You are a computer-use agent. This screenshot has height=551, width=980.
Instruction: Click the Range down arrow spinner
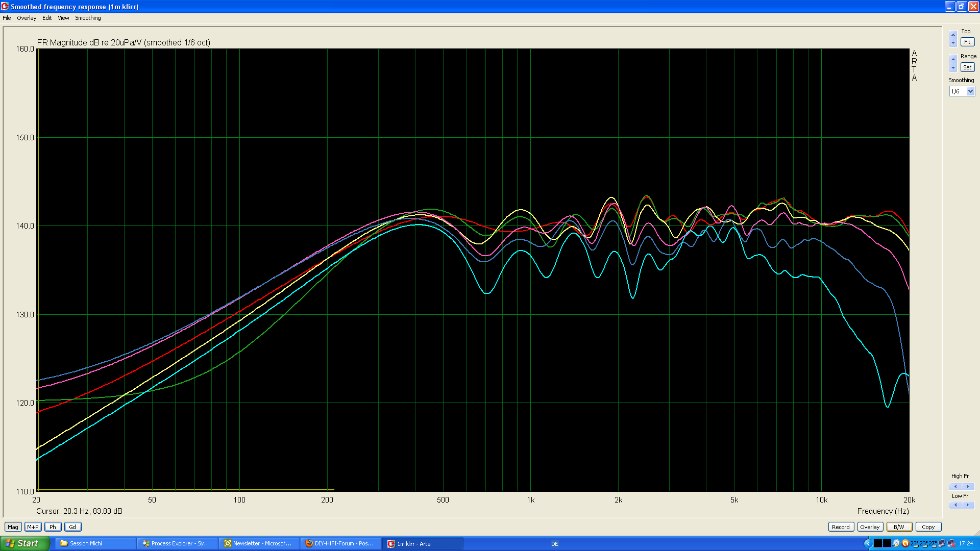(x=953, y=68)
